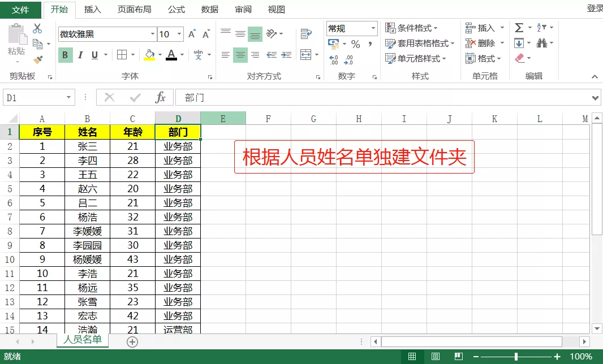Open the 条件格式 conditional formatting menu

pos(411,28)
